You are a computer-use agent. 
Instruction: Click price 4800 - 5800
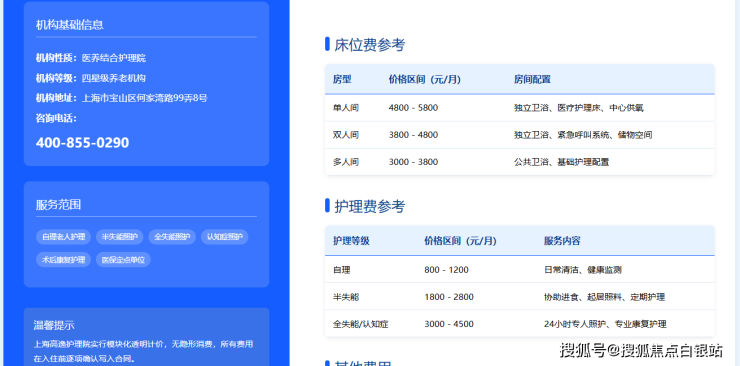[x=413, y=108]
